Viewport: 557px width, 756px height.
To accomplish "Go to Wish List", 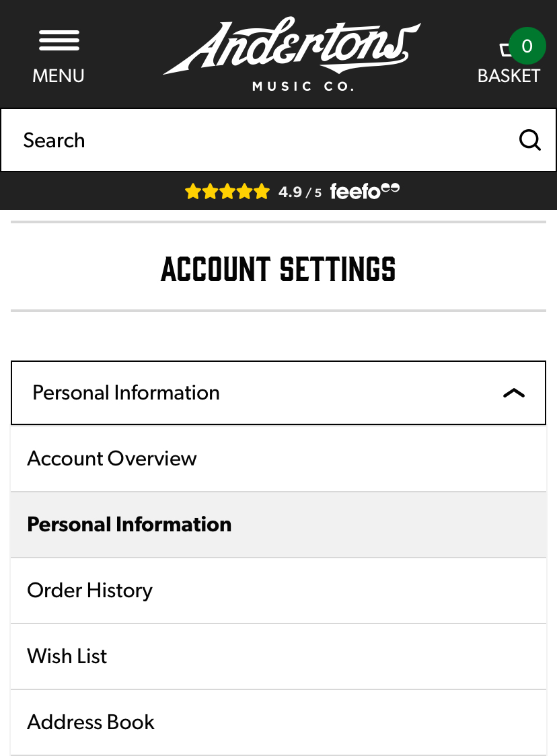I will click(278, 656).
